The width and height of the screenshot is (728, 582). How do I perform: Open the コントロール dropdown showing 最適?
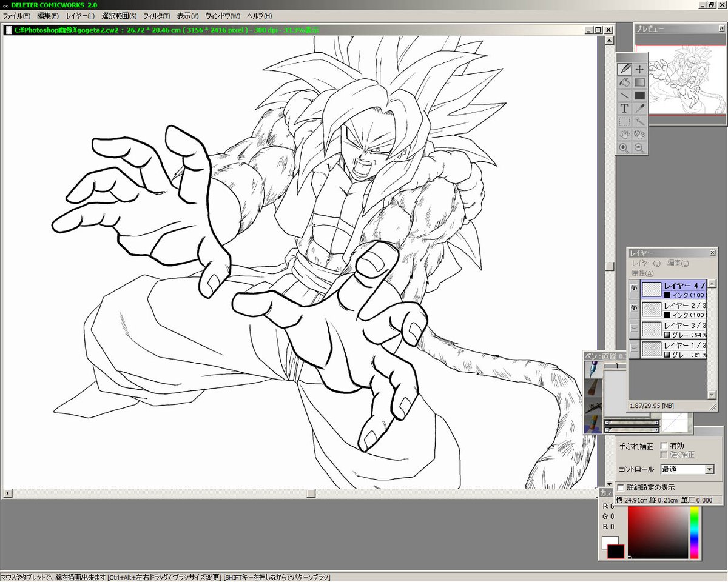(687, 469)
